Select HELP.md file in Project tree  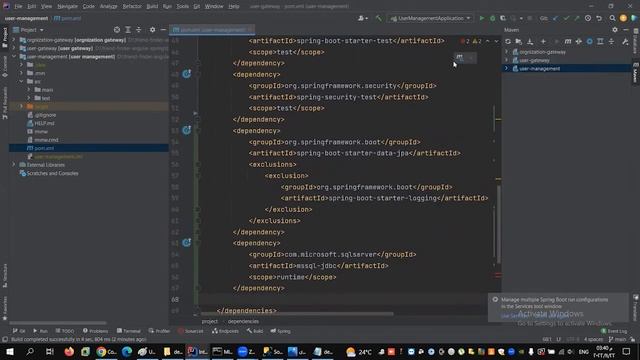(44, 123)
